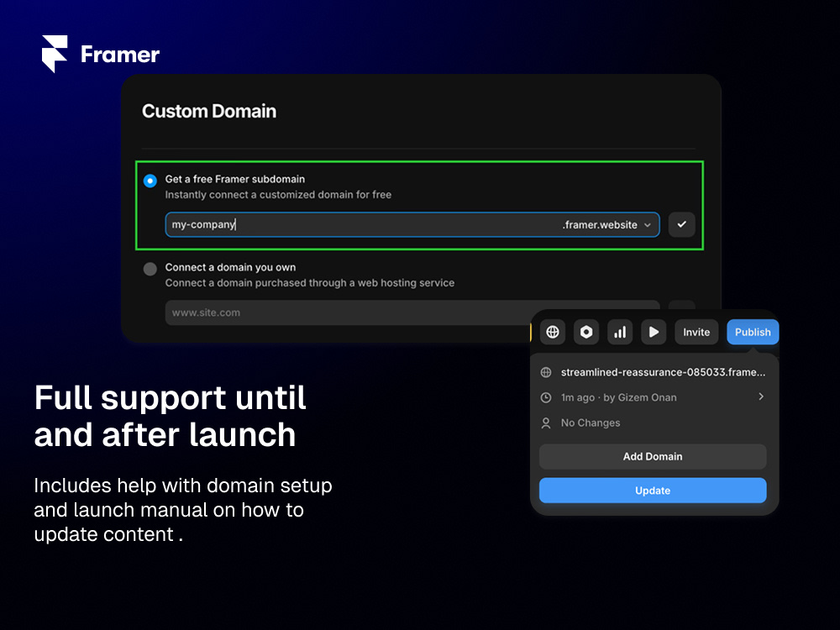Click the person icon beside No Changes
Viewport: 840px width, 630px height.
(x=546, y=423)
